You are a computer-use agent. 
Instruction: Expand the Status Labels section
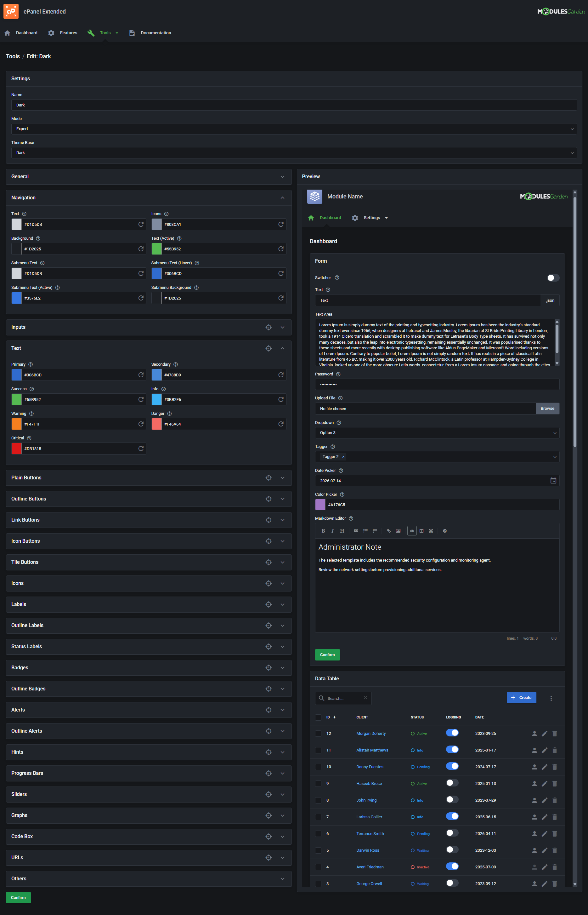pos(283,646)
